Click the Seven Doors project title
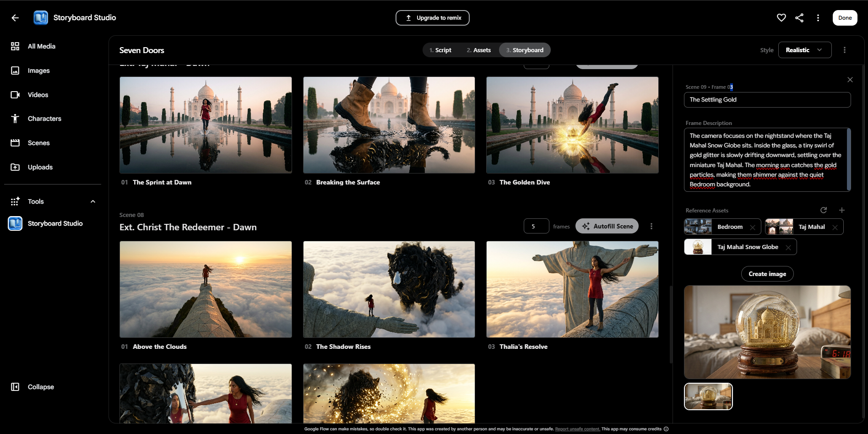The width and height of the screenshot is (868, 434). 142,50
